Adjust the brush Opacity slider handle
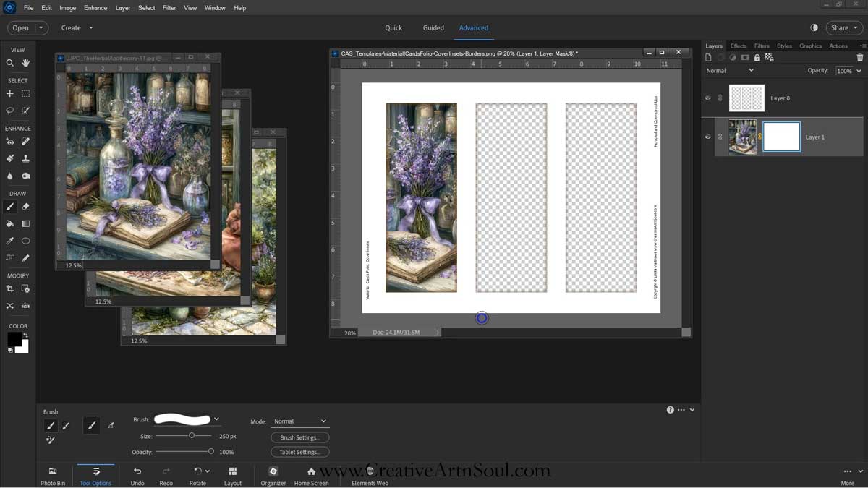Viewport: 868px width, 488px height. (211, 451)
